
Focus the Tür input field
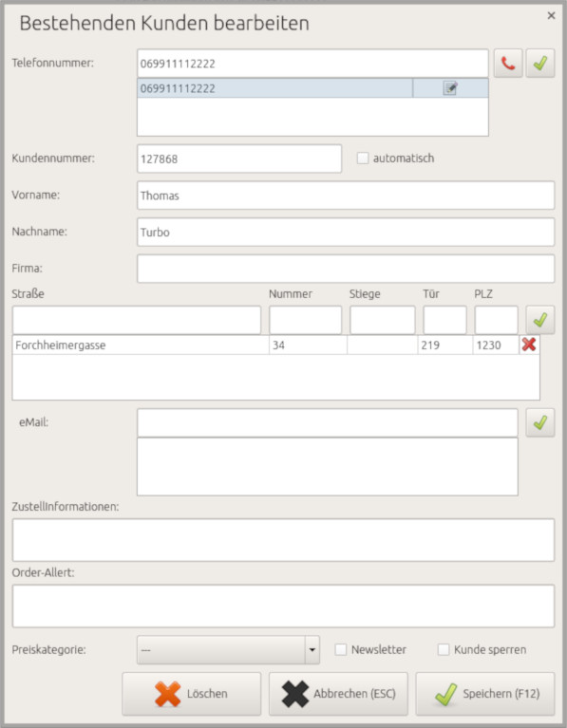(444, 320)
